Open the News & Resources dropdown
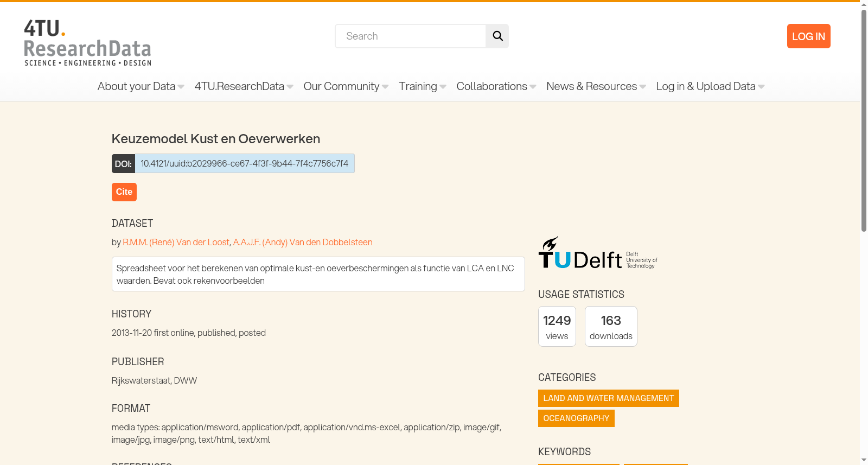 click(596, 86)
